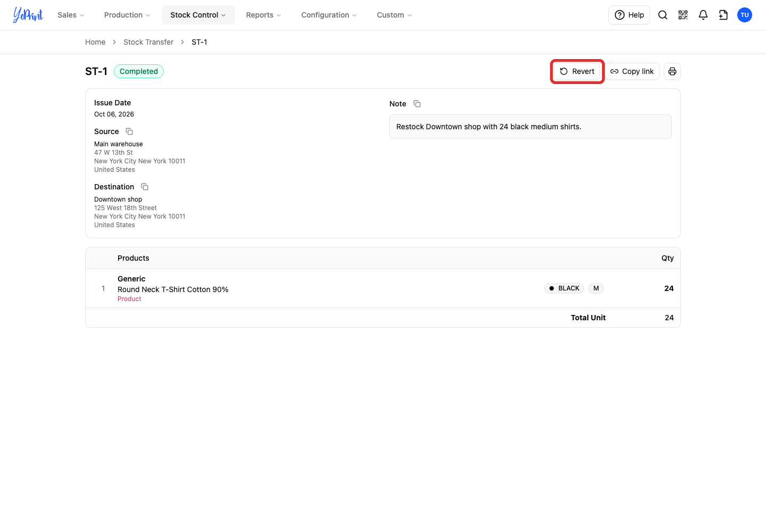
Task: Open the QR code scanner icon
Action: [683, 15]
